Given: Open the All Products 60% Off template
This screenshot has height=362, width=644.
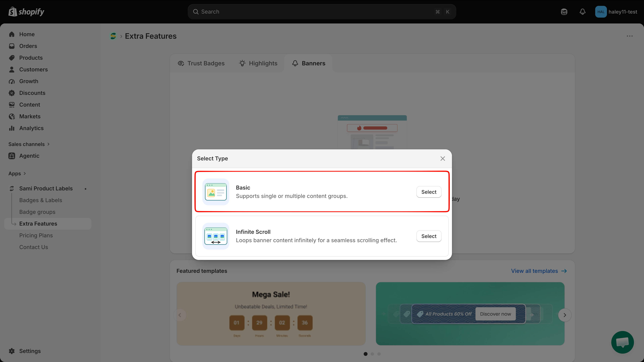Looking at the screenshot, I should coord(470,314).
